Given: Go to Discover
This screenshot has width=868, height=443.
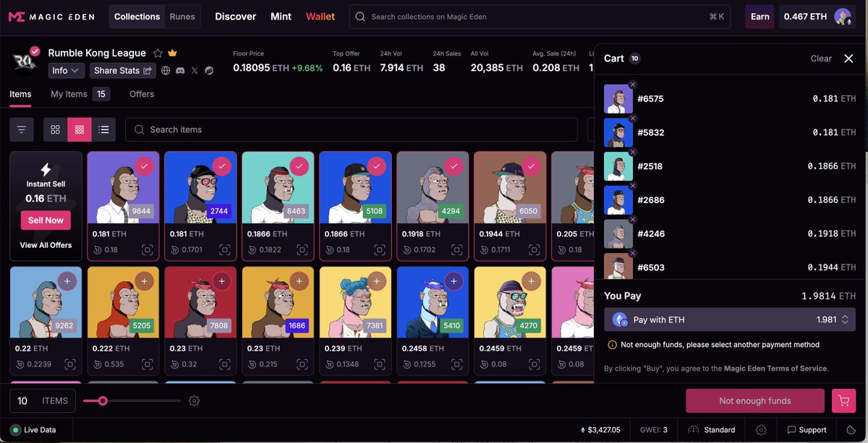Looking at the screenshot, I should [x=236, y=17].
